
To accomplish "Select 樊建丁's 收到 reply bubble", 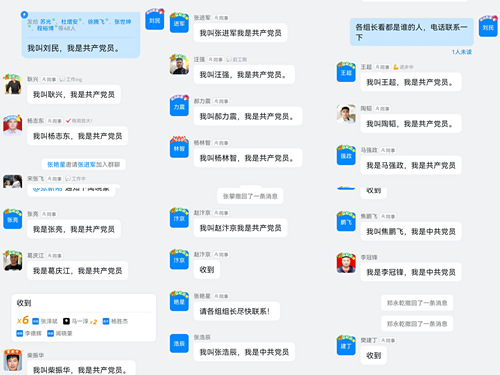I will tap(373, 355).
